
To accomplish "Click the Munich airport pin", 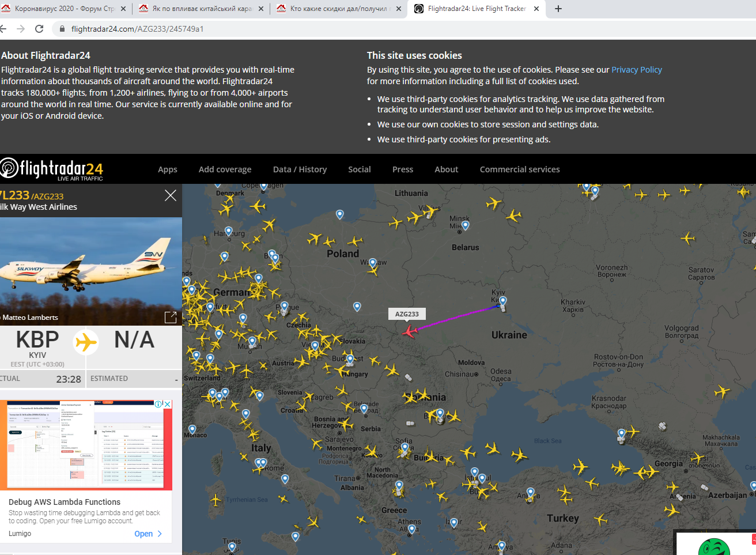I will [x=252, y=341].
